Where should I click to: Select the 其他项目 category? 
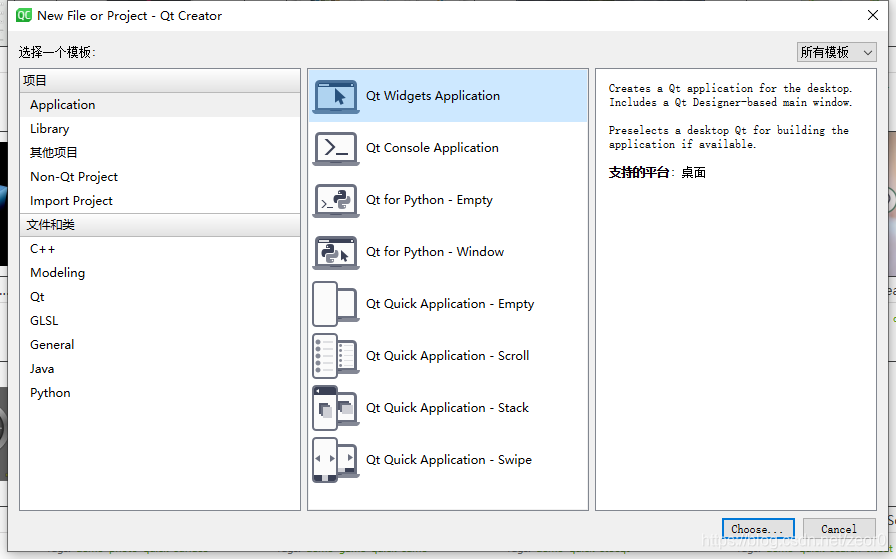(160, 153)
